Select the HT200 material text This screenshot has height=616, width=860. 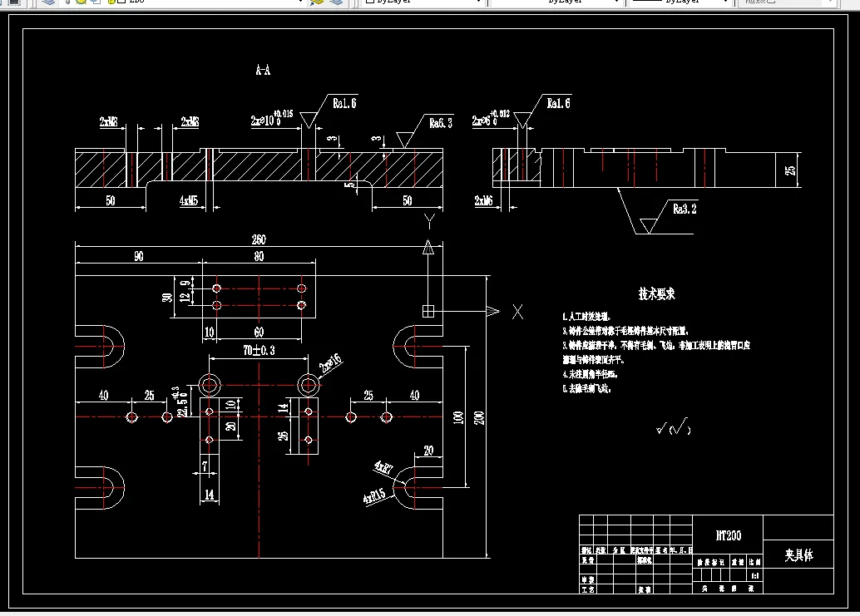click(729, 535)
